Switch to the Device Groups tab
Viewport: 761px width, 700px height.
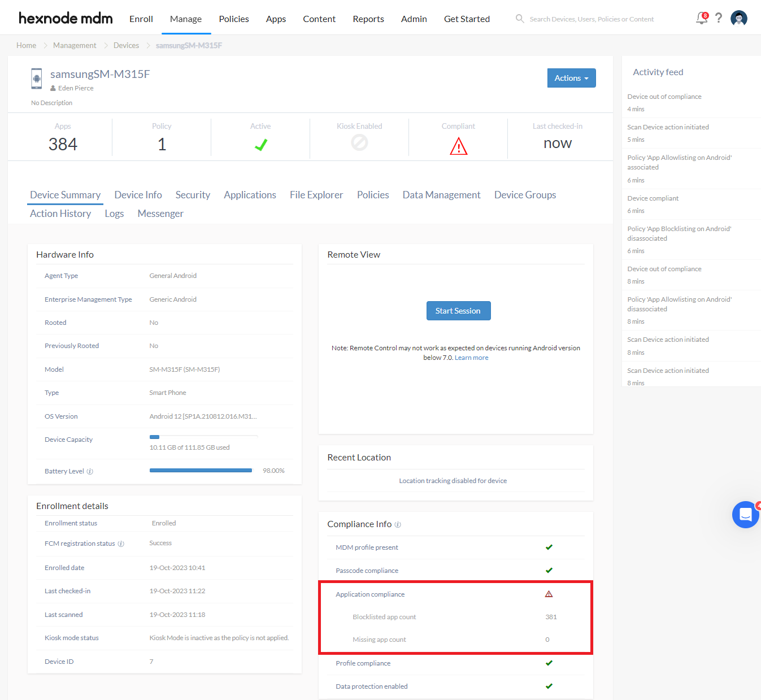tap(525, 195)
